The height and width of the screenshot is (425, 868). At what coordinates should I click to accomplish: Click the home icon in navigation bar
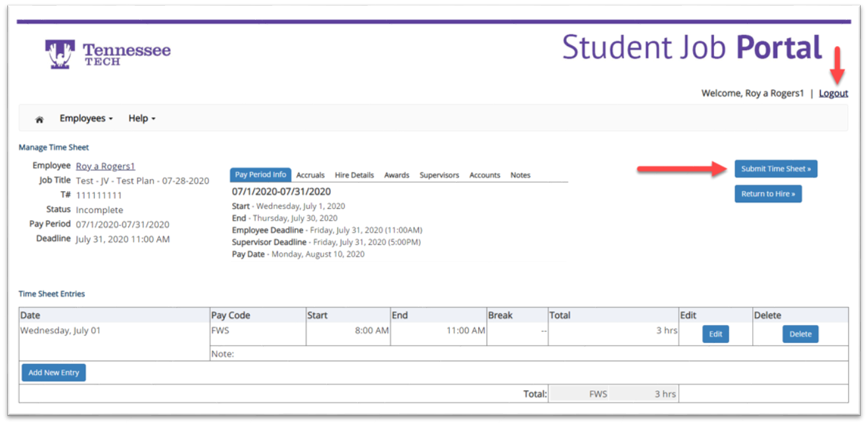coord(39,119)
